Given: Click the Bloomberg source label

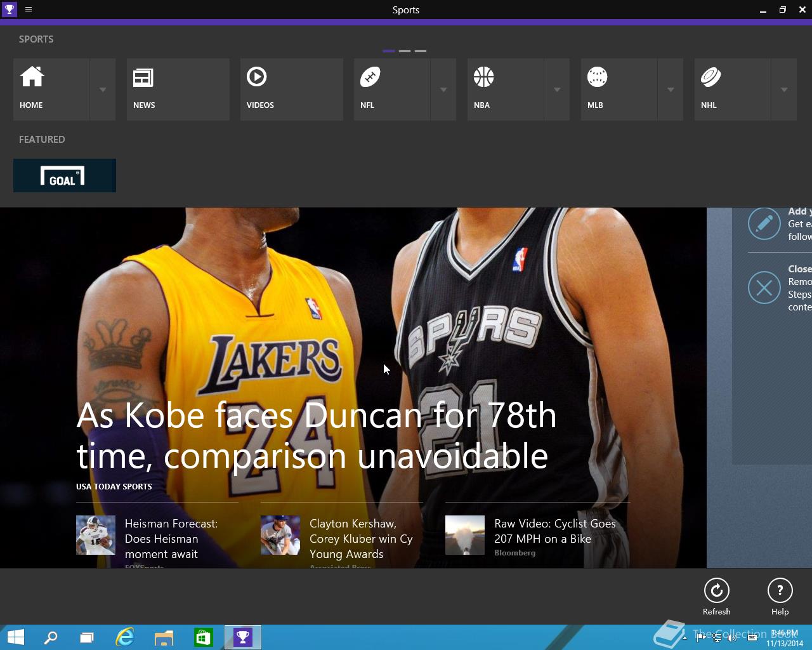Looking at the screenshot, I should [515, 553].
